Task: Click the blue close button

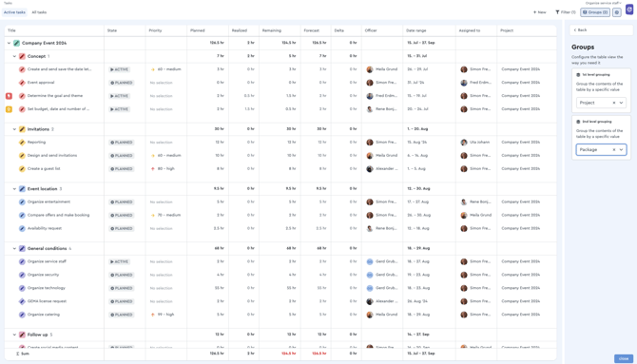Action: [623, 358]
